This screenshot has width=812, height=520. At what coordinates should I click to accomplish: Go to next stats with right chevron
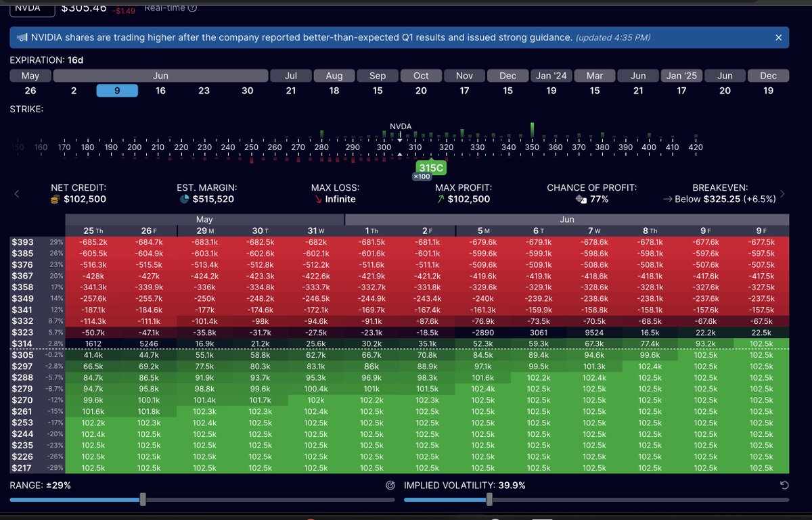pos(783,194)
